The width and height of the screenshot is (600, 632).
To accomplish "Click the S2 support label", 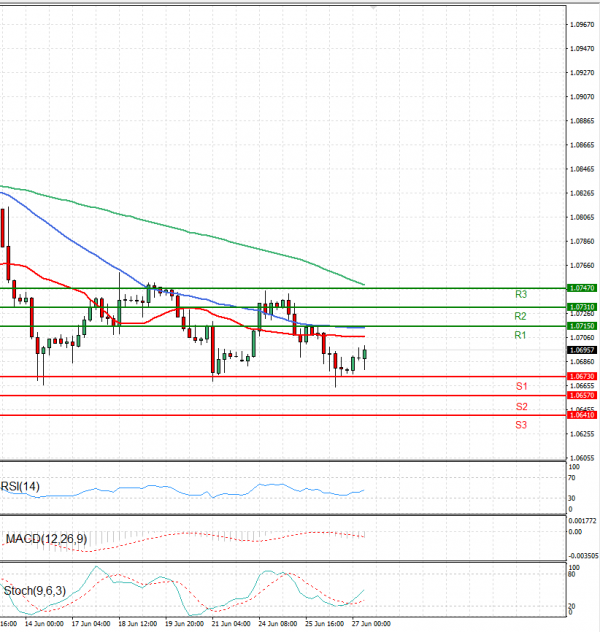I will 521,407.
